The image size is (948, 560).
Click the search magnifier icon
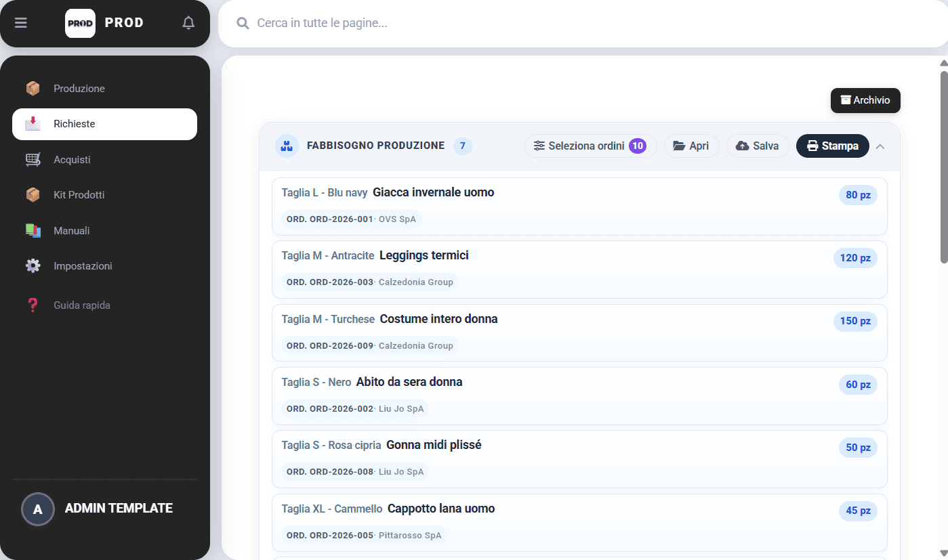[243, 24]
